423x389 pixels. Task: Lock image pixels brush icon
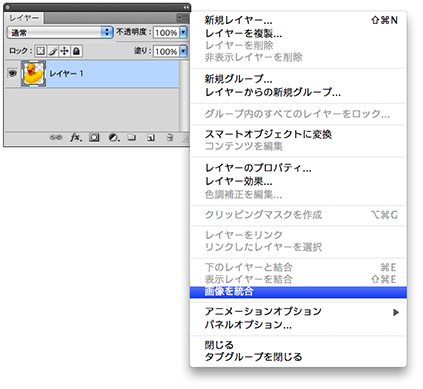53,51
